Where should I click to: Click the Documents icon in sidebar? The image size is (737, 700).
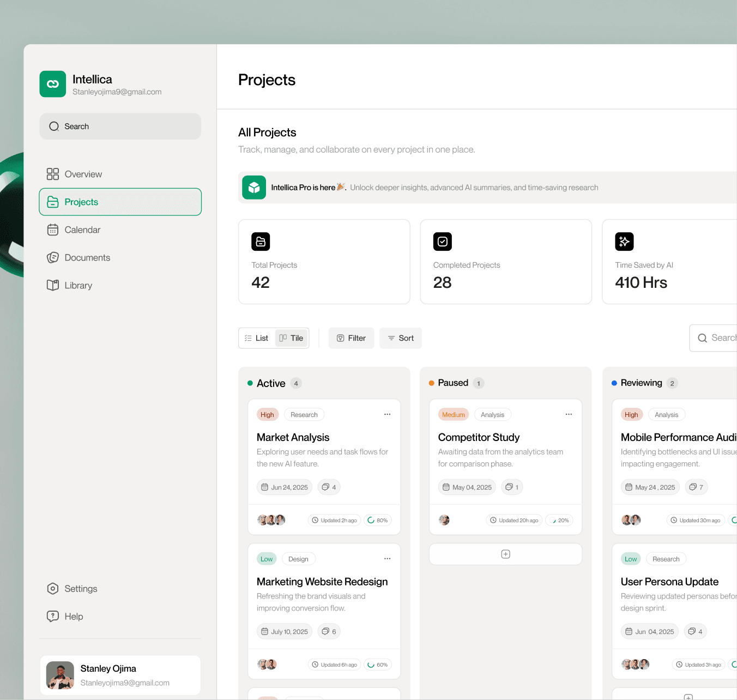click(53, 257)
